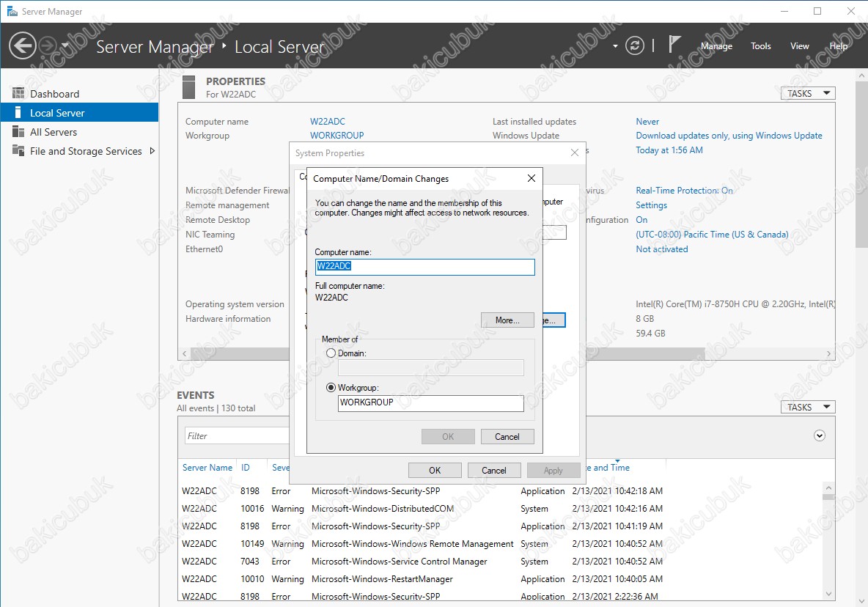Select event 10016 DistributedCOM row

[501, 509]
